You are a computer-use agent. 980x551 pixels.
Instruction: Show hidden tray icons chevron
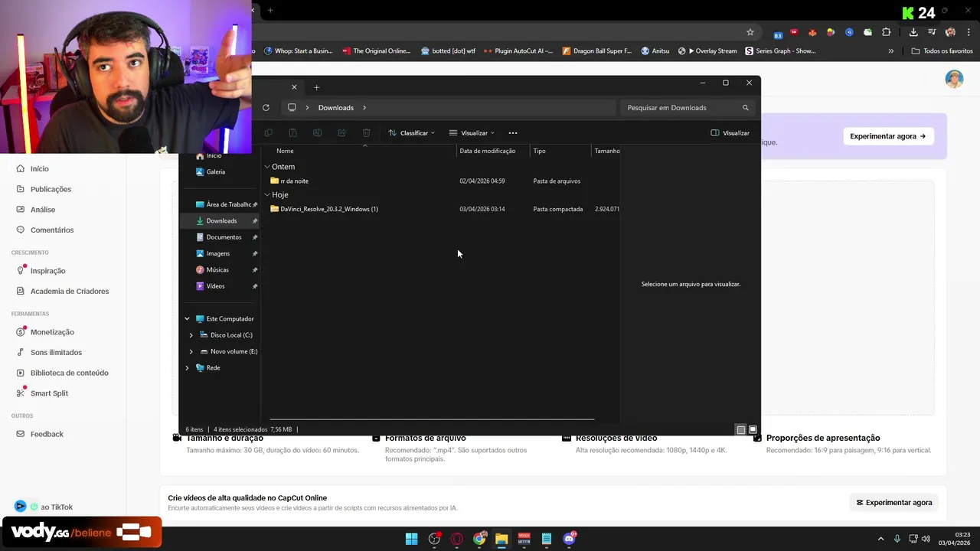(x=880, y=539)
